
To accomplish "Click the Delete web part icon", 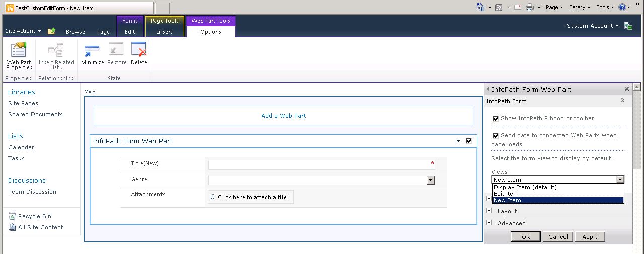I will 139,50.
